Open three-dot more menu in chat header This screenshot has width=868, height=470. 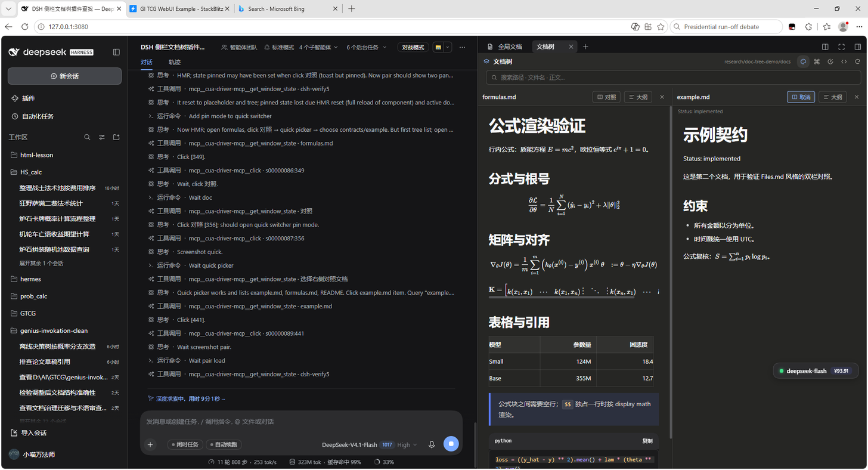point(462,47)
